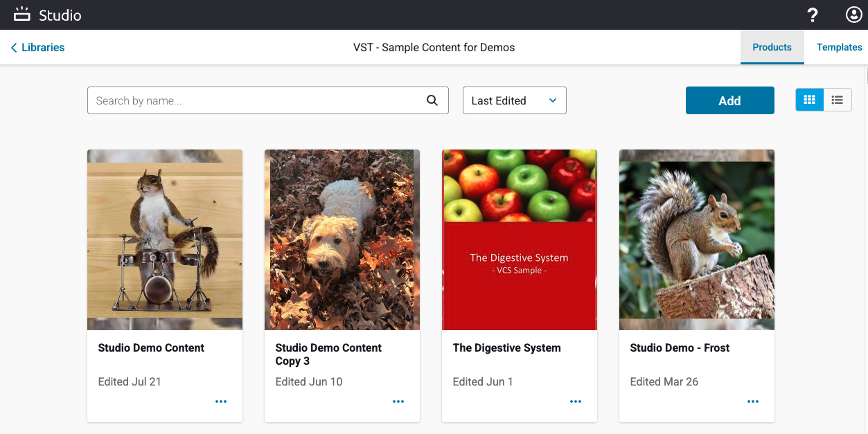Open the Studio Demo Content title link
The height and width of the screenshot is (434, 868).
151,348
